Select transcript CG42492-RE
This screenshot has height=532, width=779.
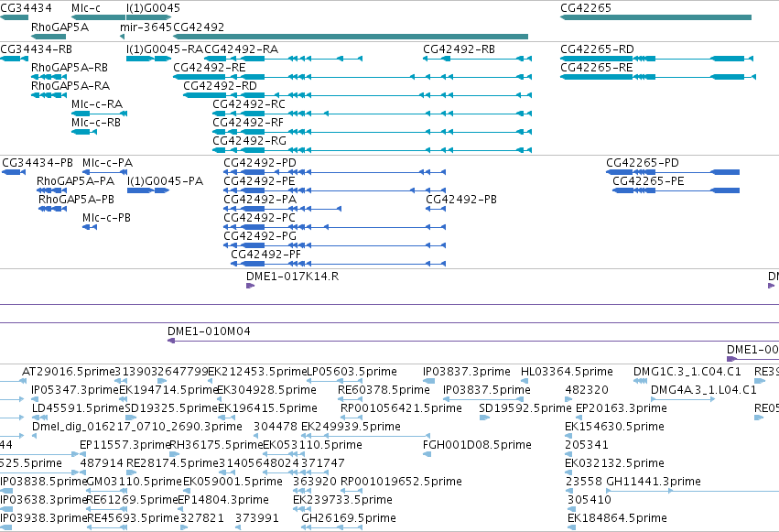(352, 77)
